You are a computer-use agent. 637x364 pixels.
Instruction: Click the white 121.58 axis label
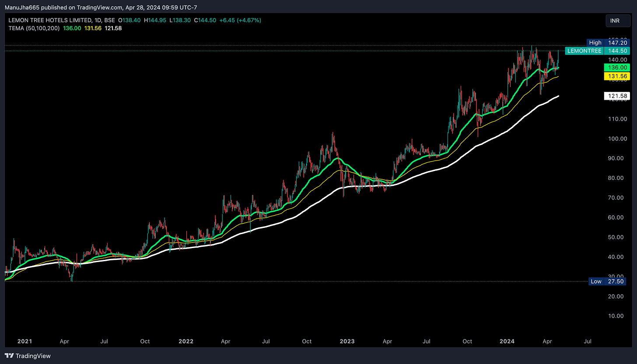[x=616, y=95]
